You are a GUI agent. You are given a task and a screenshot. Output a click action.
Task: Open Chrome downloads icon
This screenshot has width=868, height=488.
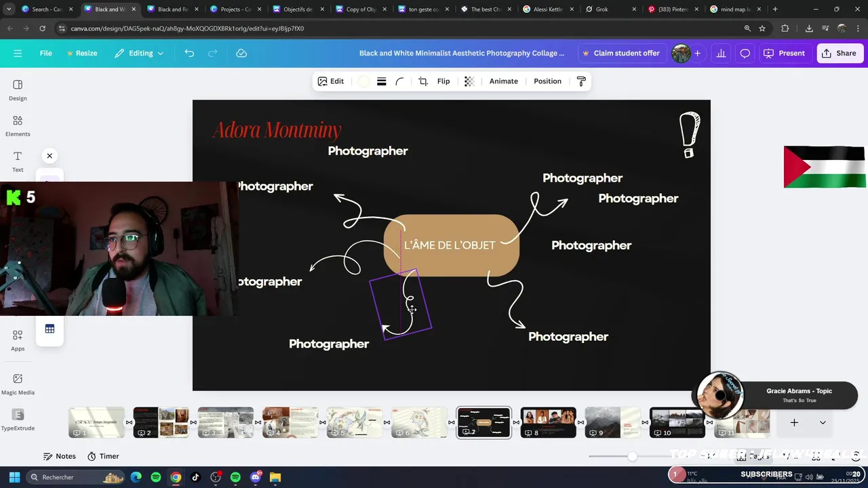coord(809,28)
